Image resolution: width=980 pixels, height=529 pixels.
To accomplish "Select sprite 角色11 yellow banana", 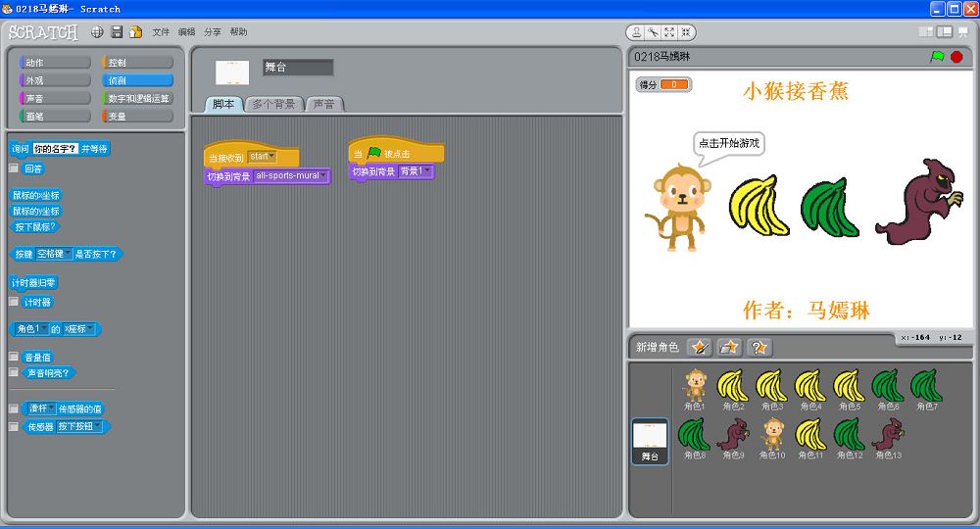I will point(810,439).
